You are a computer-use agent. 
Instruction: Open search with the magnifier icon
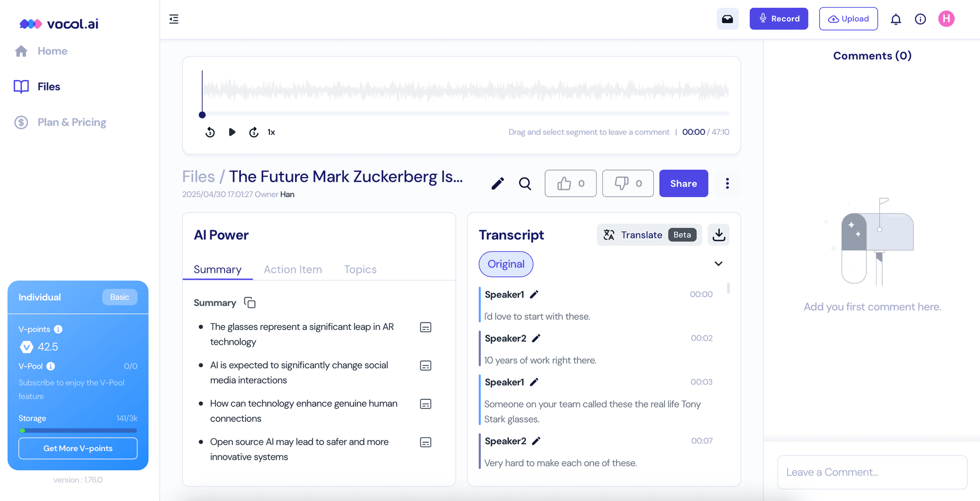point(525,184)
